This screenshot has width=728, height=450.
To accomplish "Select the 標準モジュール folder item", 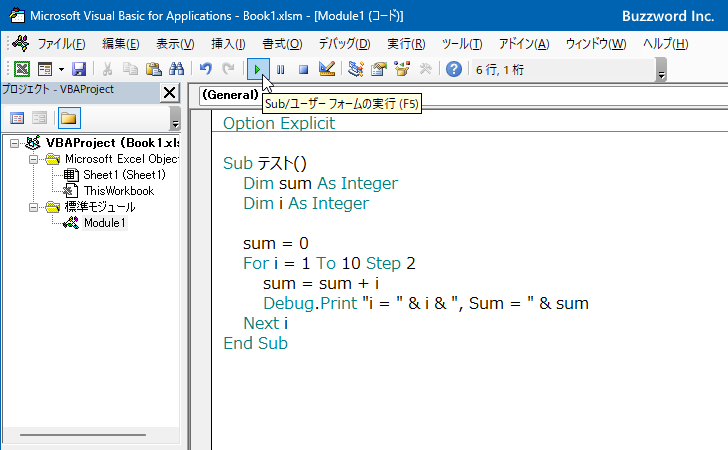I will (100, 207).
